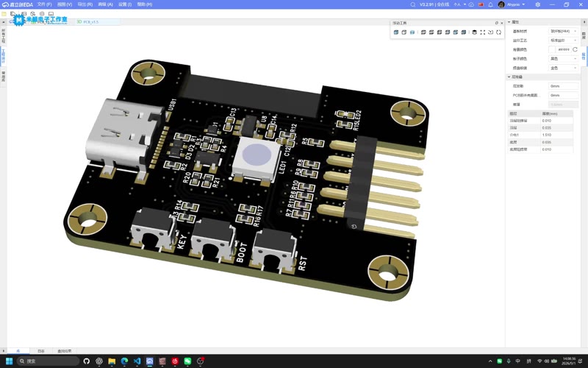Open File Explorer from the taskbar

coord(112,361)
